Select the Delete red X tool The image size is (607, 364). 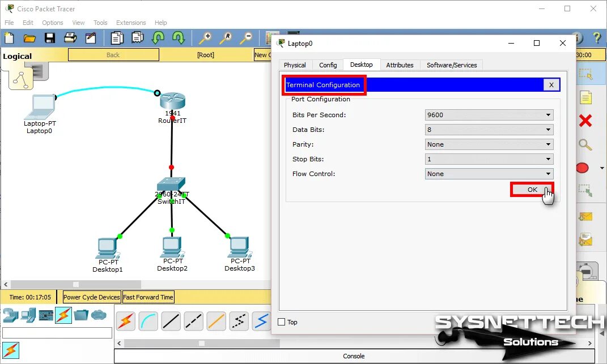coord(585,121)
